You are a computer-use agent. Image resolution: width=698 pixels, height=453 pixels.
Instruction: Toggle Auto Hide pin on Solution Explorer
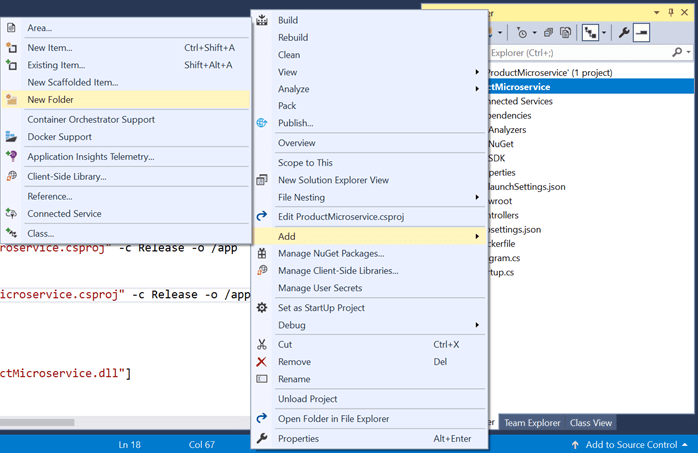[671, 12]
